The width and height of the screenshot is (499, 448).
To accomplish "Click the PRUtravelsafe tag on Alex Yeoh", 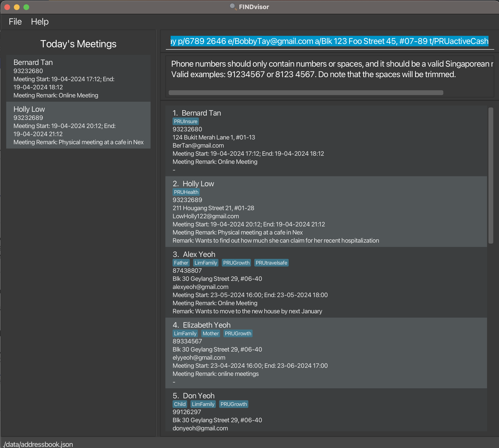I will pos(271,263).
